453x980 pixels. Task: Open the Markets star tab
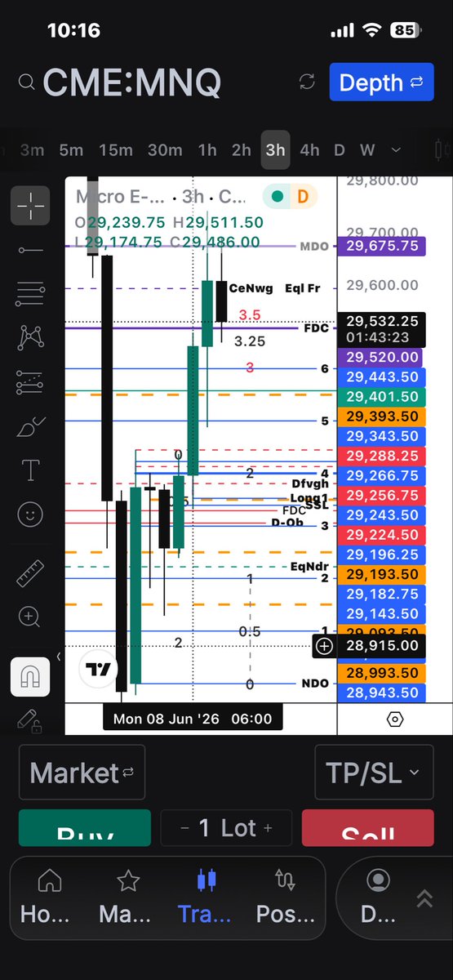pos(127,896)
